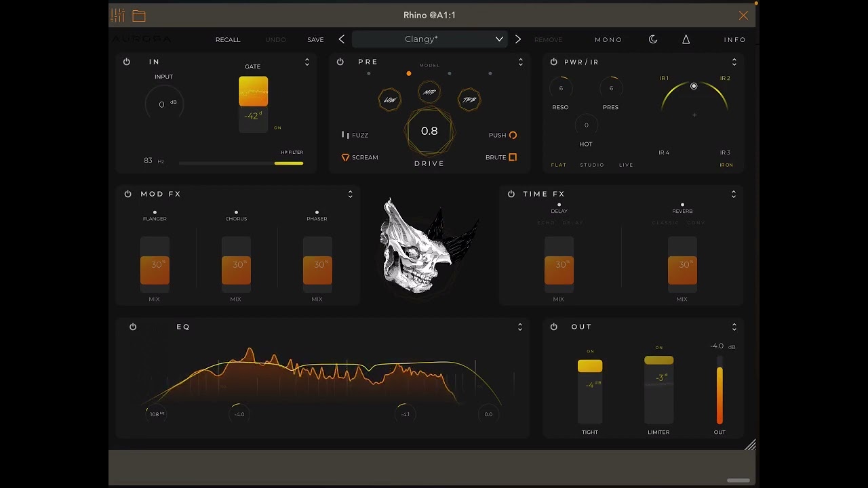Expand the PRE section menu arrows
This screenshot has height=488, width=868.
(521, 62)
